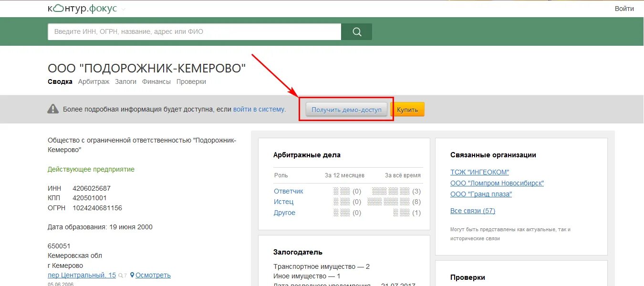Viewport: 644px width, 286px height.
Task: Open the Истец arbitration link
Action: pyautogui.click(x=284, y=202)
